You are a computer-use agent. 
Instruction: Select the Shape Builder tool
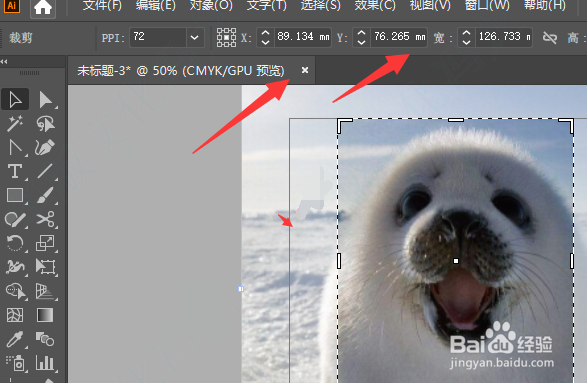[15, 291]
